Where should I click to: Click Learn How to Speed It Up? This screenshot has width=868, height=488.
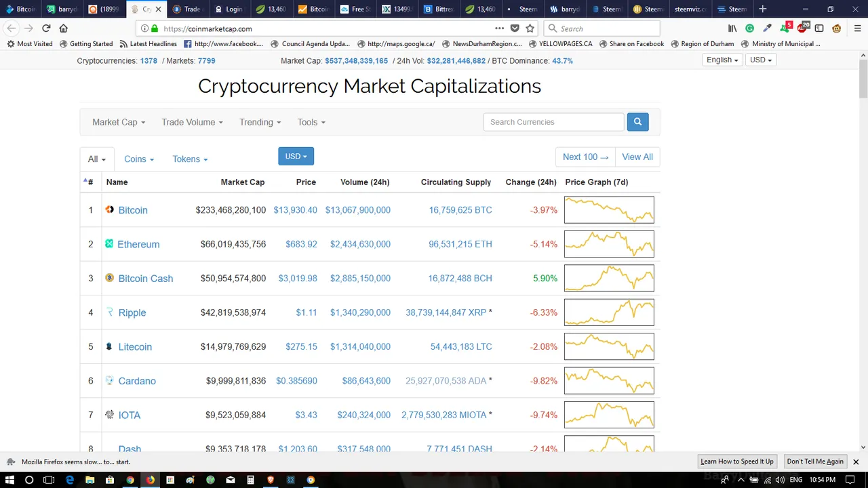[x=737, y=462]
